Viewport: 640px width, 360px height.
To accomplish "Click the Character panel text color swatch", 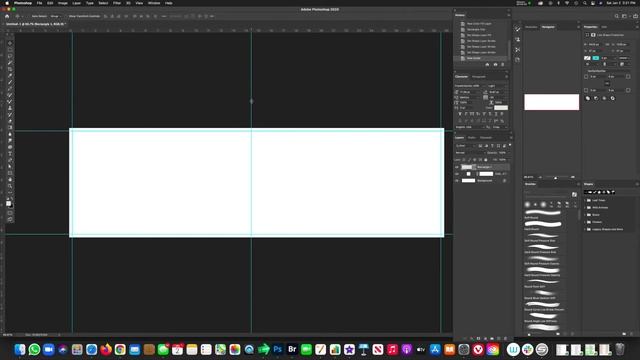I will coord(501,108).
